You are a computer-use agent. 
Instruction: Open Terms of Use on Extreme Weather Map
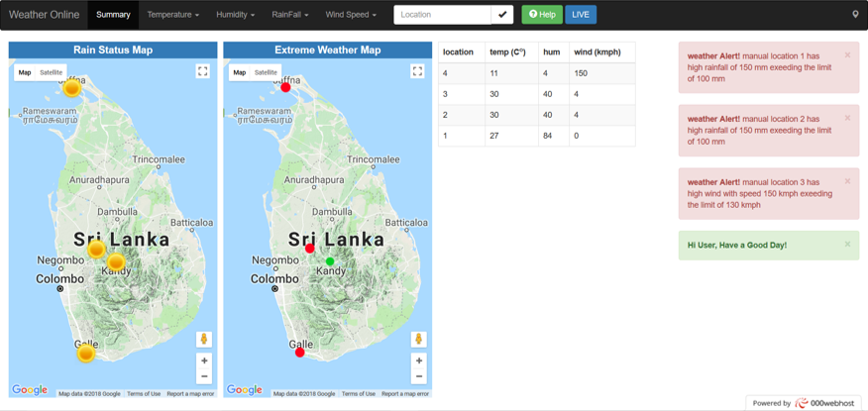pyautogui.click(x=359, y=394)
